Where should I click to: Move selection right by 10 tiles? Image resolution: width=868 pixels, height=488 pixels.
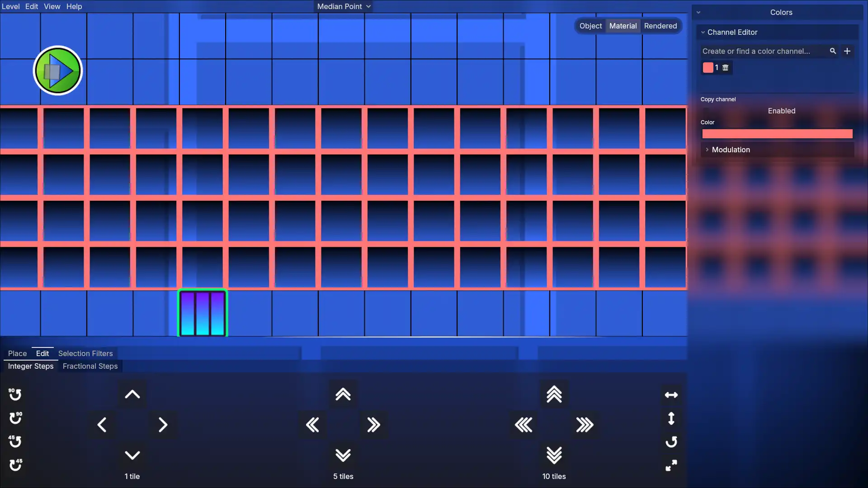pos(585,425)
